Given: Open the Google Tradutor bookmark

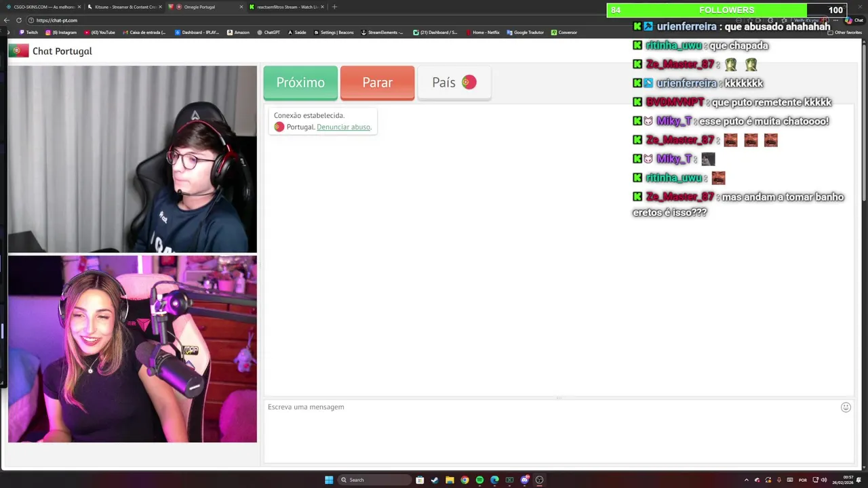Looking at the screenshot, I should pos(525,33).
